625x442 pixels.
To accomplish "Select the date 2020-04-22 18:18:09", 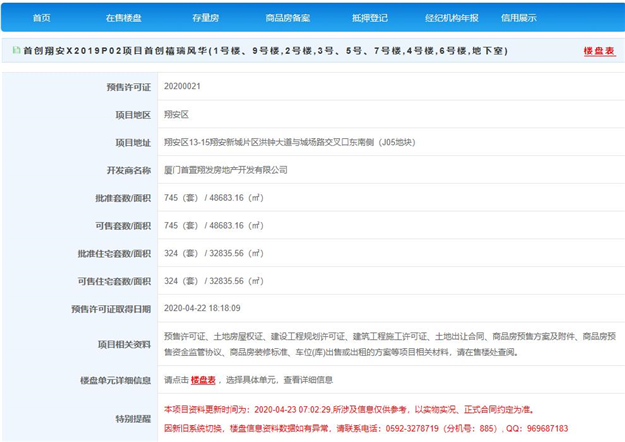I will coord(202,308).
